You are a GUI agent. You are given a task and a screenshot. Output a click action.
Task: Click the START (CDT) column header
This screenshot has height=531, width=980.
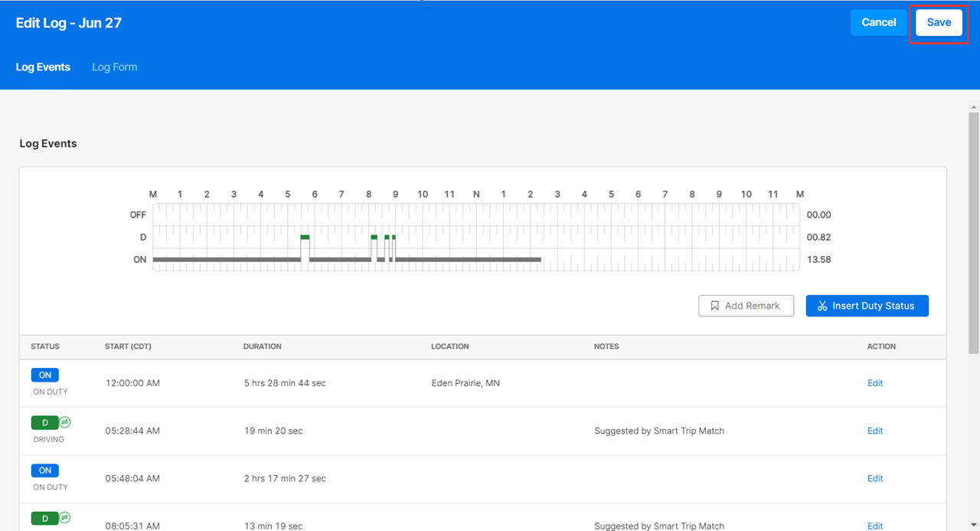(x=128, y=346)
